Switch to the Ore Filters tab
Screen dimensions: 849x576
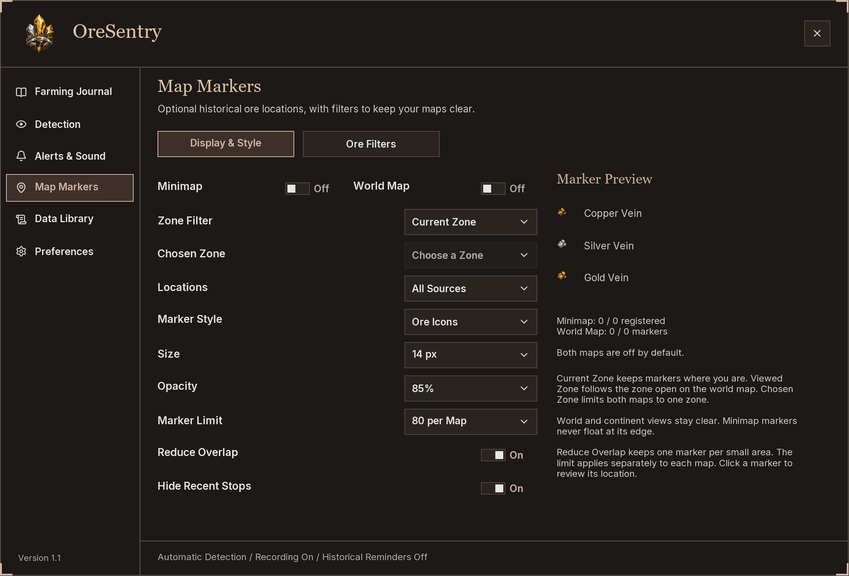(371, 144)
